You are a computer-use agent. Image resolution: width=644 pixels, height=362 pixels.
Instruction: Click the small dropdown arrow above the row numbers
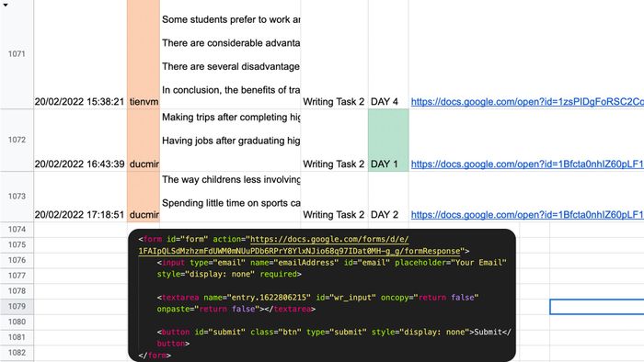6,5
